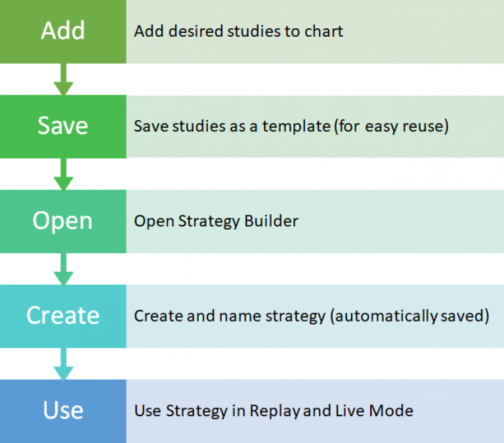Click the '(automatically saved)' note
Image resolution: width=504 pixels, height=443 pixels.
point(409,316)
